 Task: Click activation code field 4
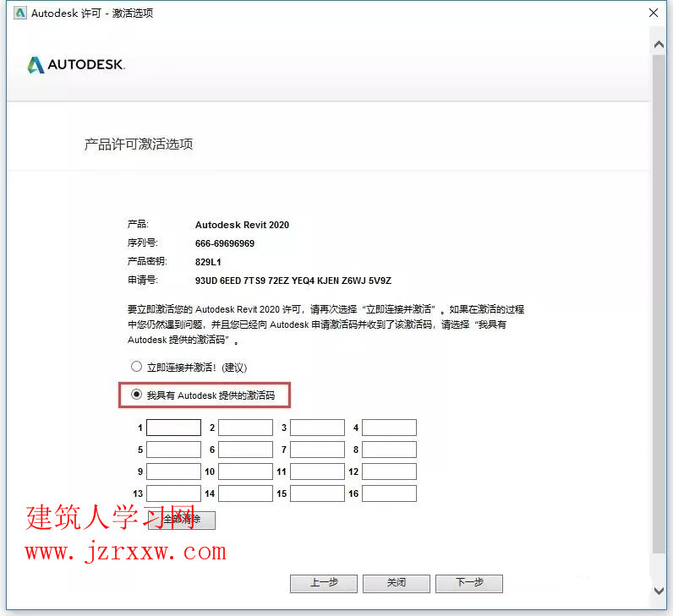pyautogui.click(x=389, y=428)
